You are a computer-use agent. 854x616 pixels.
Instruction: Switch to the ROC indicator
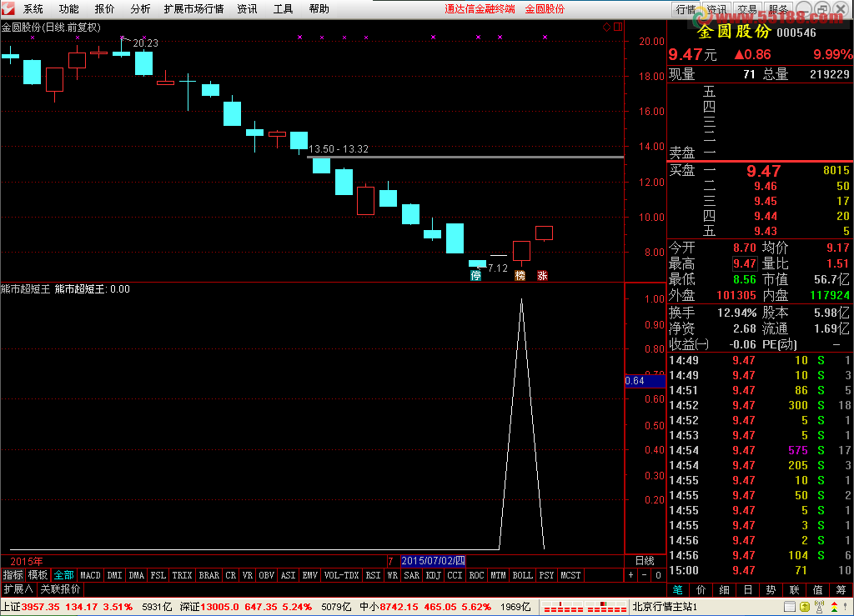(x=476, y=575)
